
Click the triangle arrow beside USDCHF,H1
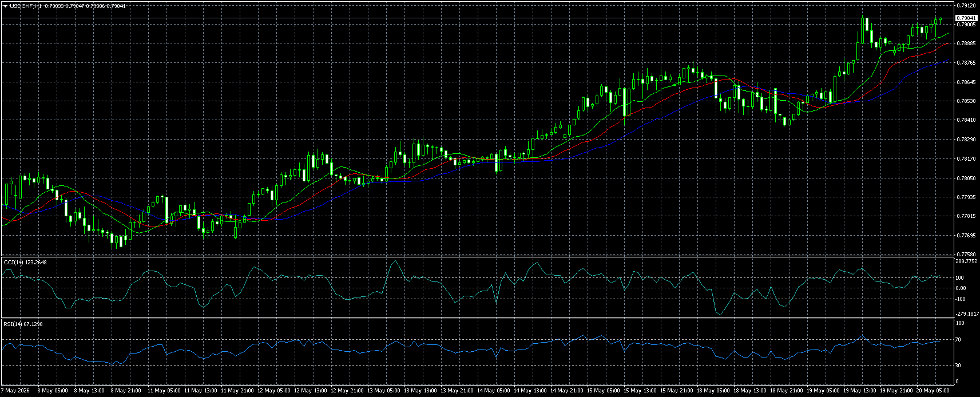(x=5, y=6)
